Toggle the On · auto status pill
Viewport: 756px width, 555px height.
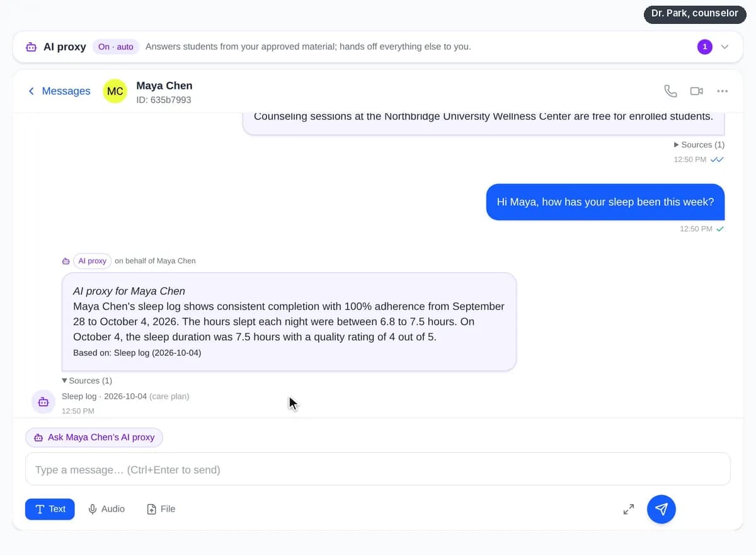tap(116, 47)
